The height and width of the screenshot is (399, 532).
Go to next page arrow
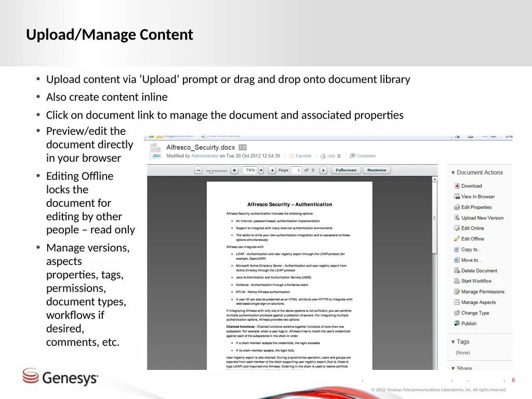point(323,170)
